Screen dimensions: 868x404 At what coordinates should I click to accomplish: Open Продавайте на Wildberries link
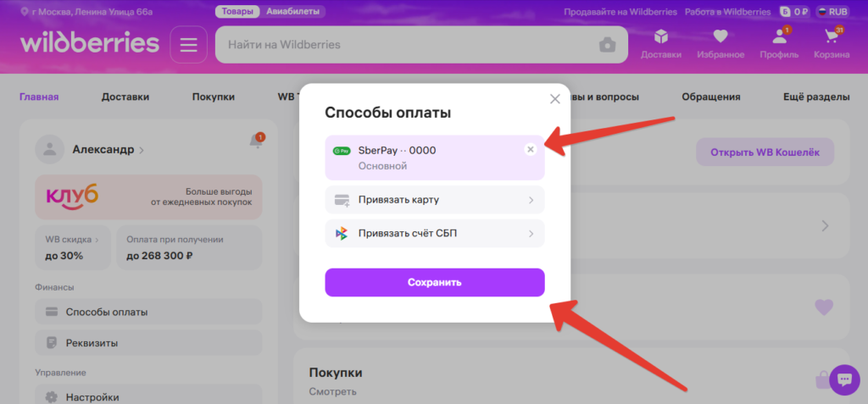point(620,12)
